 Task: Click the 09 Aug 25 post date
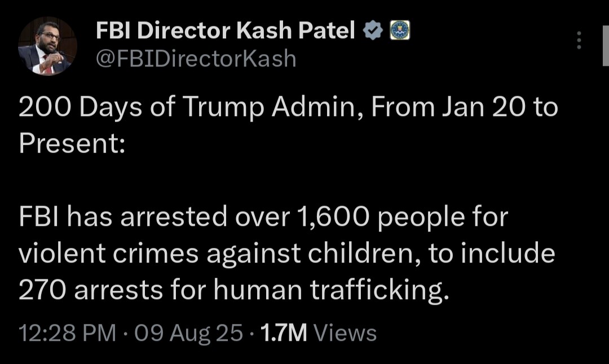[189, 332]
